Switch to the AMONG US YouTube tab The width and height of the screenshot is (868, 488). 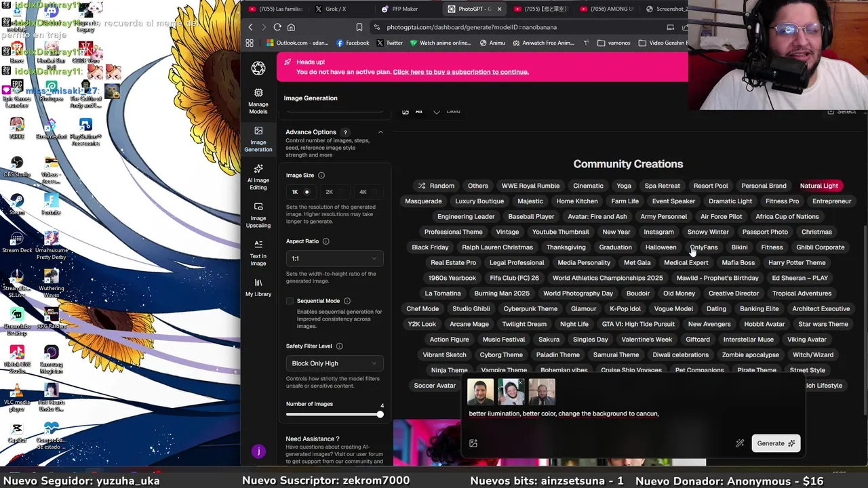pos(606,9)
